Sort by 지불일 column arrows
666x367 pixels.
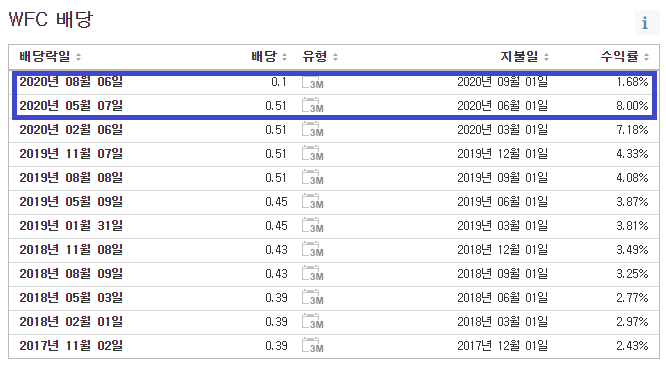coord(547,57)
